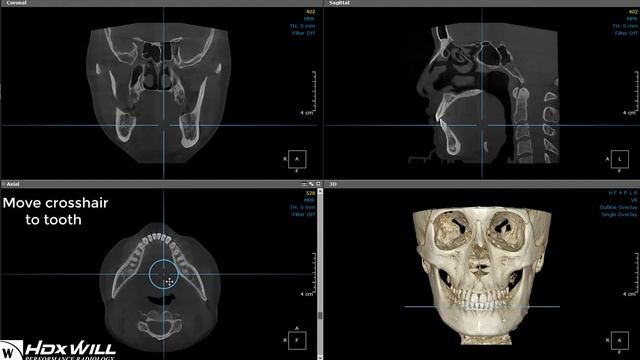Screen dimensions: 640x360
Task: Click the Coronal view orientation cube
Action: (x=297, y=159)
